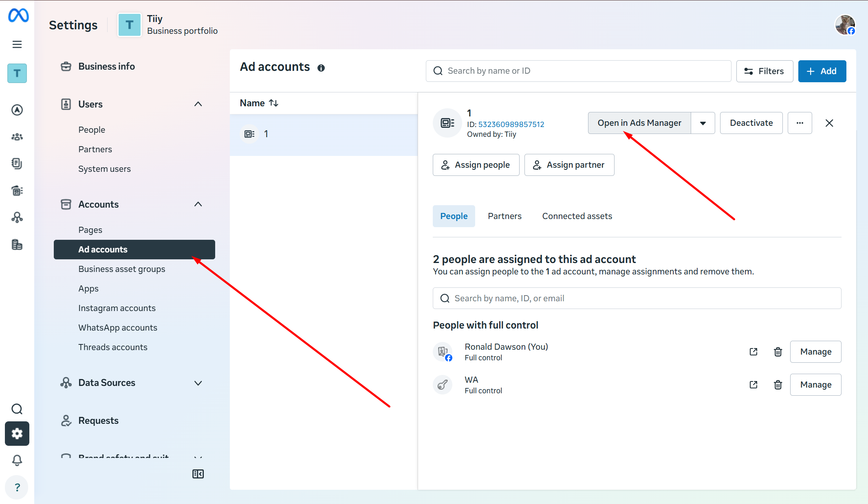The image size is (868, 504).
Task: Open WhatsApp accounts in sidebar
Action: click(118, 328)
